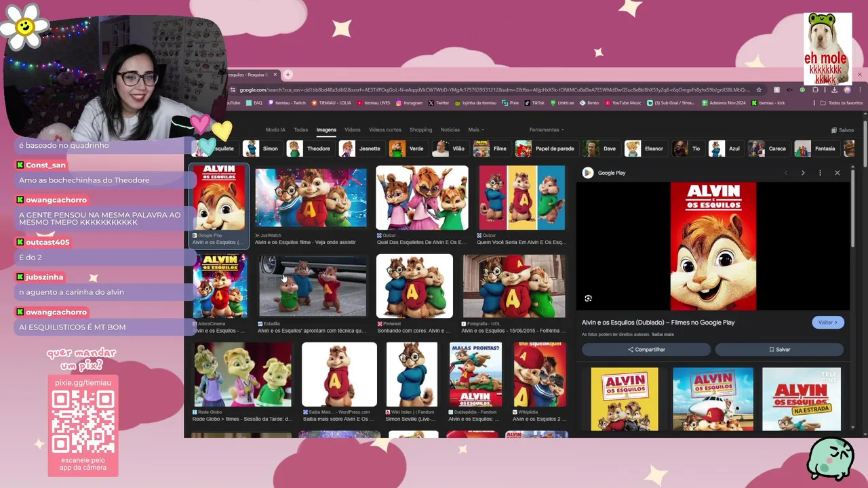Open the Pixie bookmark
This screenshot has width=868, height=488.
click(x=510, y=103)
